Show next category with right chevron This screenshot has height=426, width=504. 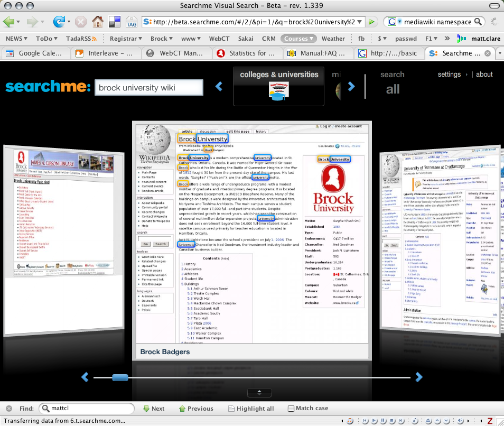[351, 86]
